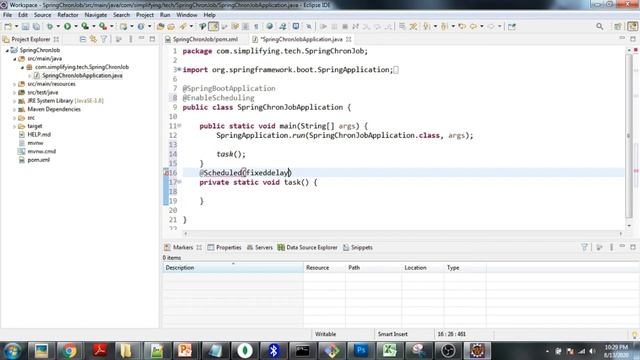Click the Save toolbar icon

(x=25, y=27)
